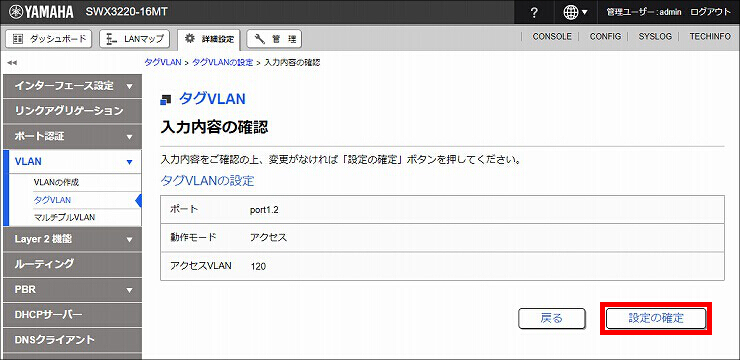Click the Yamaha logo
Viewport: 740px width, 360px height.
click(x=41, y=12)
